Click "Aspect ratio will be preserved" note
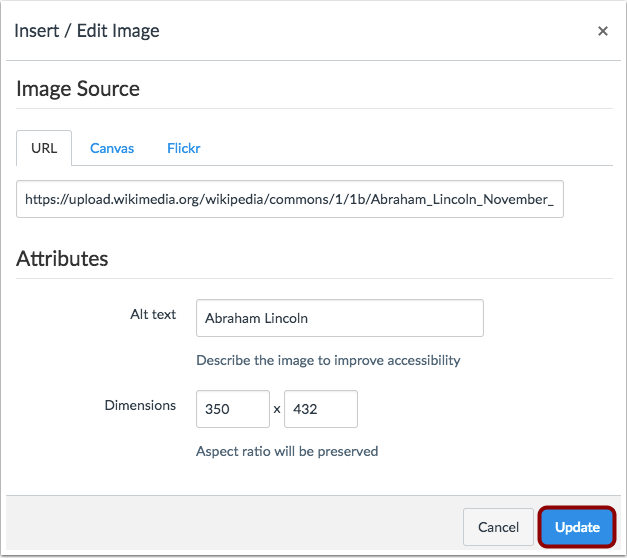Screen dimensions: 627x558 pyautogui.click(x=287, y=451)
